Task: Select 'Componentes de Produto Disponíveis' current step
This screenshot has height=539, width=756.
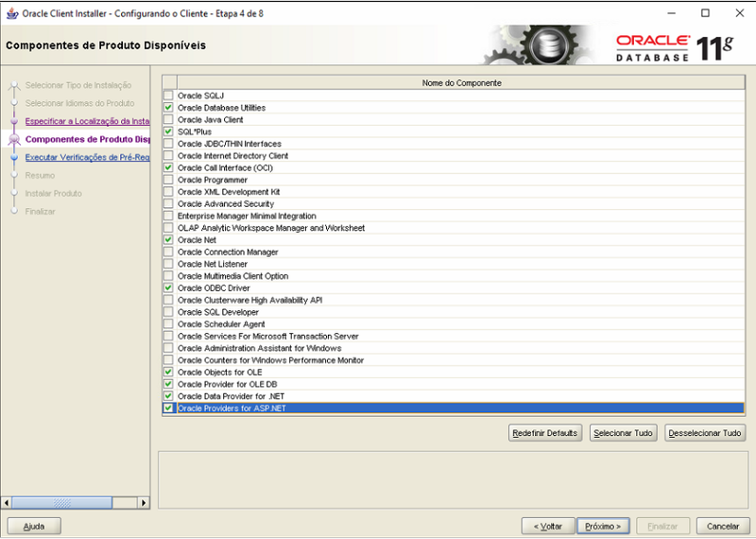Action: point(87,139)
